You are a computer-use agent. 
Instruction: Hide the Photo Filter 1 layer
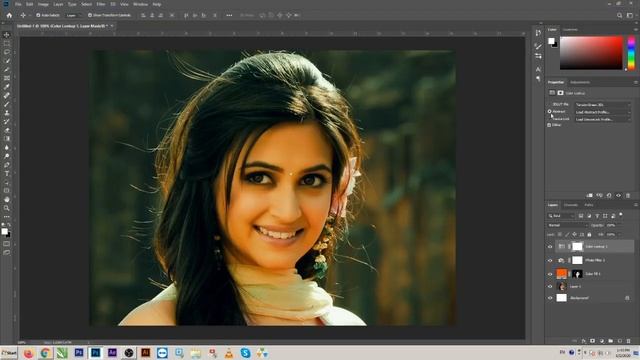(550, 260)
